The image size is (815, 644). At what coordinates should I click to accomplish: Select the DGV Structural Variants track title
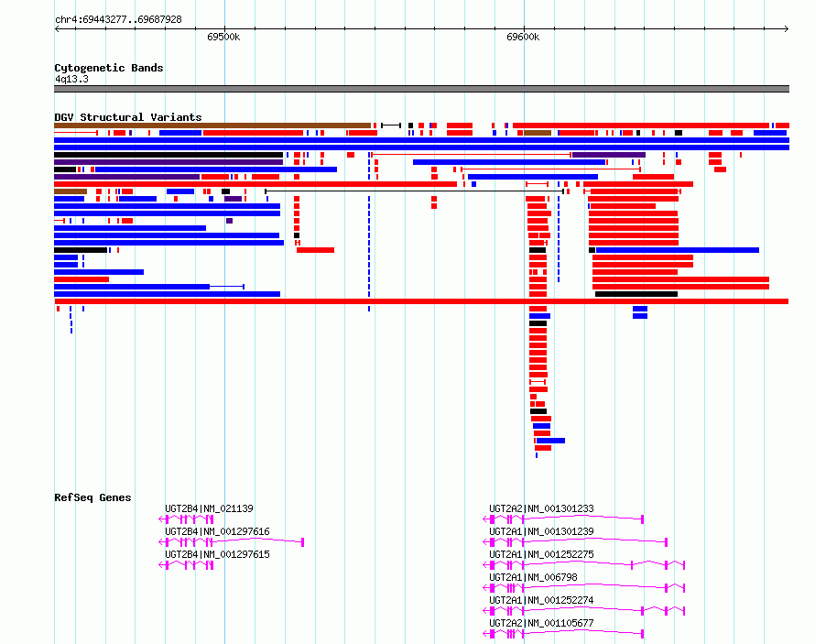coord(128,117)
